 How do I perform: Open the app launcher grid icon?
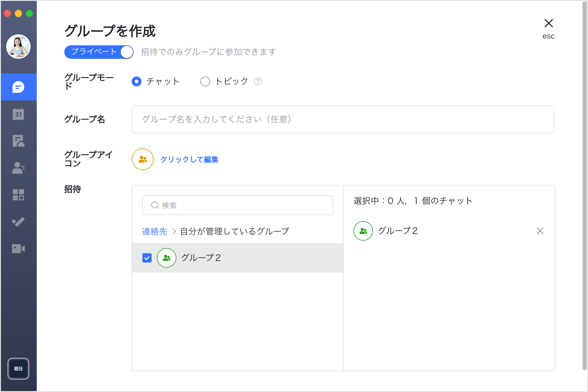pos(18,195)
